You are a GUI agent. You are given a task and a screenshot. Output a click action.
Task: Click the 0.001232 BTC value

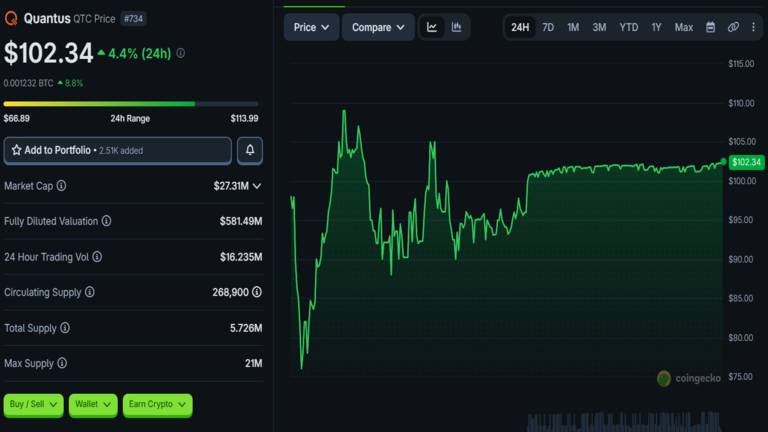[28, 83]
